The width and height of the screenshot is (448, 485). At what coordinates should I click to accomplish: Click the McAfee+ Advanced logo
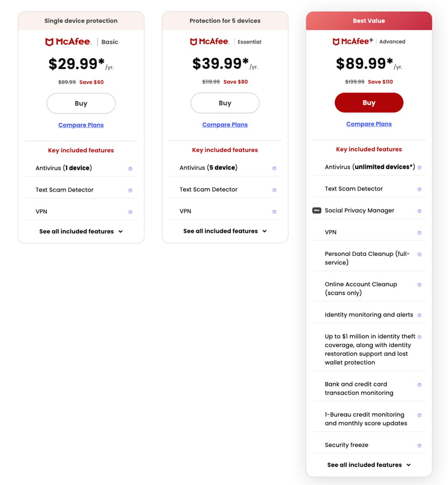[x=368, y=41]
